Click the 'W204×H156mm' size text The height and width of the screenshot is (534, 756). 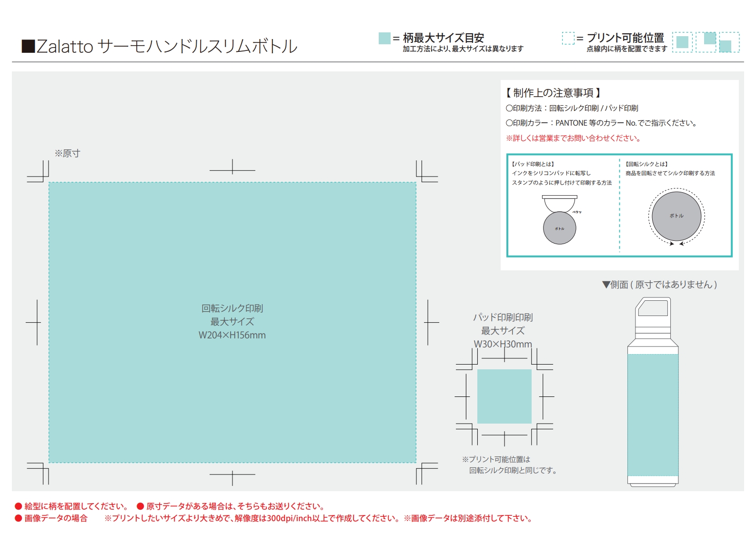click(232, 335)
